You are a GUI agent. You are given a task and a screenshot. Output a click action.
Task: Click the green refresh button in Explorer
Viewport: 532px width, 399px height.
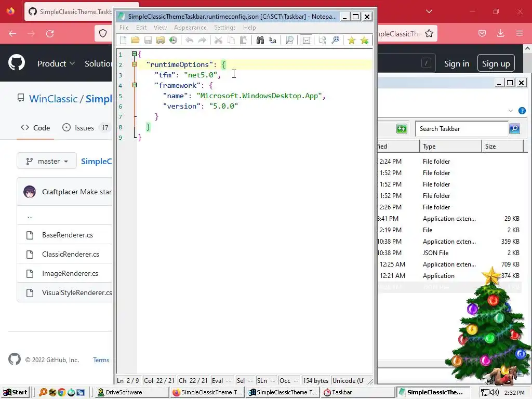point(402,129)
